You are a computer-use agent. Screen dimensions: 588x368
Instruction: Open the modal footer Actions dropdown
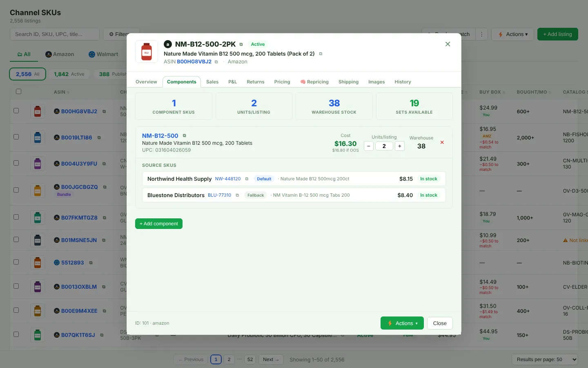[x=402, y=323]
